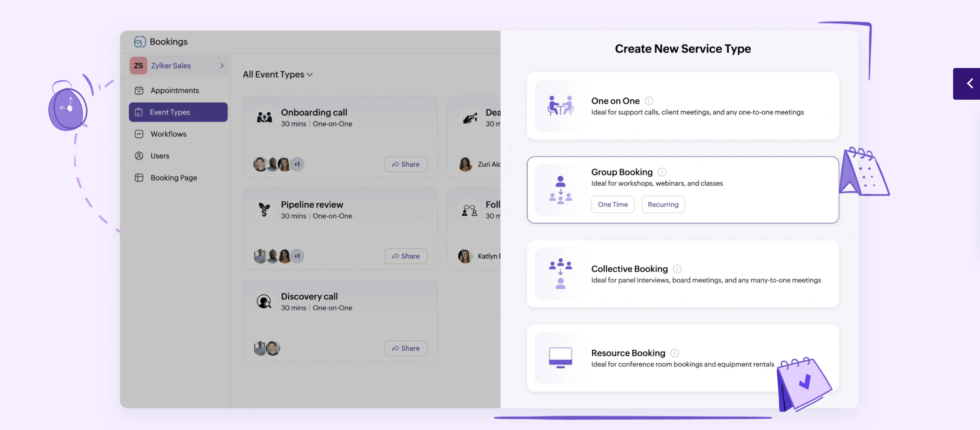Click the Foll card people icon
Image resolution: width=980 pixels, height=430 pixels.
(469, 210)
